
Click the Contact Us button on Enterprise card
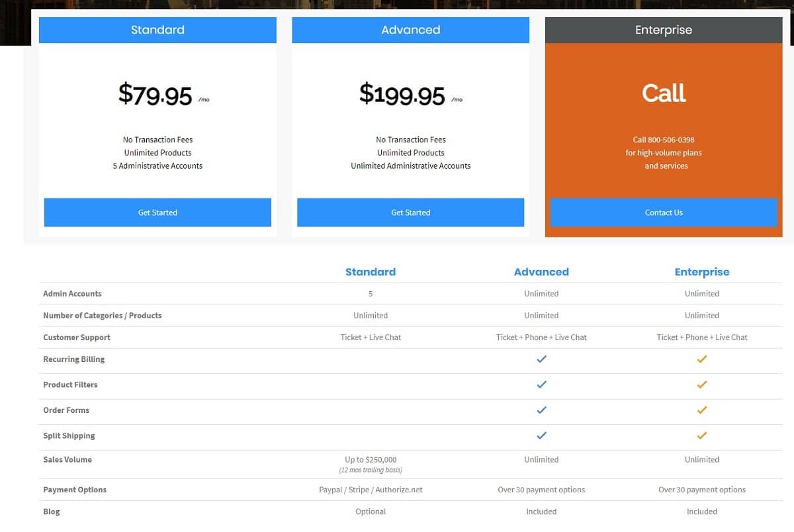[664, 212]
